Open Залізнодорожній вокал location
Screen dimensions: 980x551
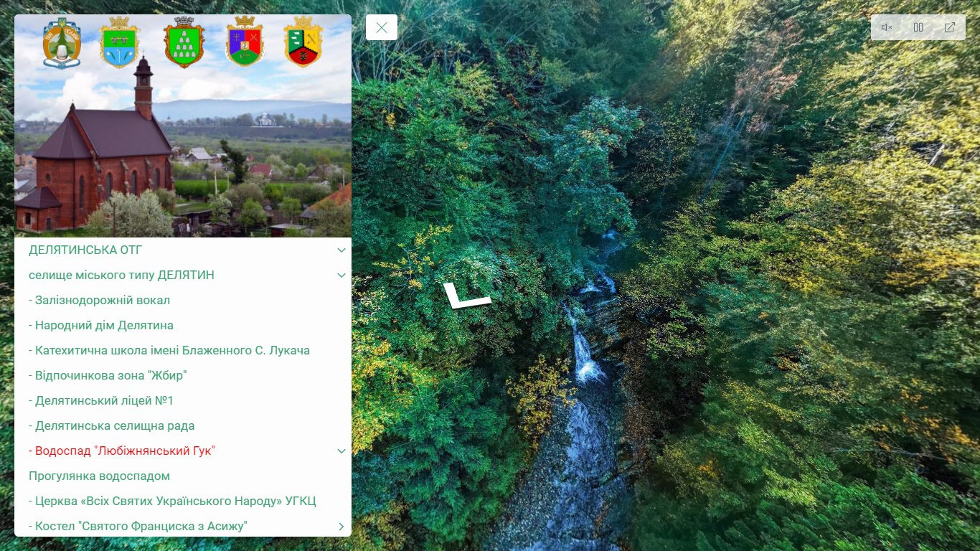point(99,301)
